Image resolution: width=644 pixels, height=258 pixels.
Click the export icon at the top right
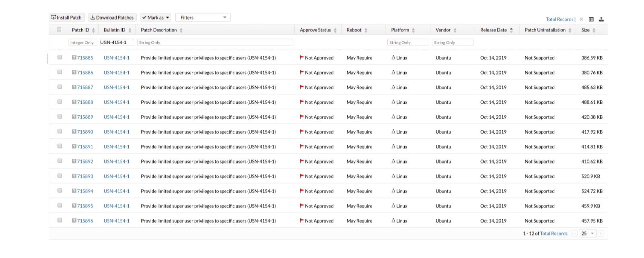601,19
